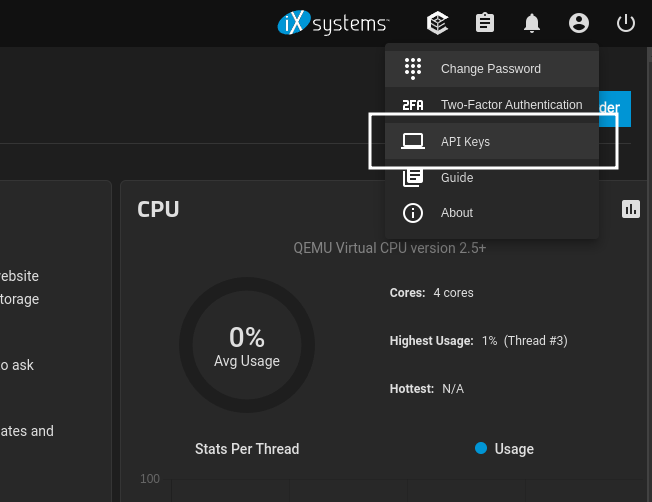This screenshot has height=502, width=652.
Task: Choose Two-Factor Authentication menu entry
Action: coord(511,105)
